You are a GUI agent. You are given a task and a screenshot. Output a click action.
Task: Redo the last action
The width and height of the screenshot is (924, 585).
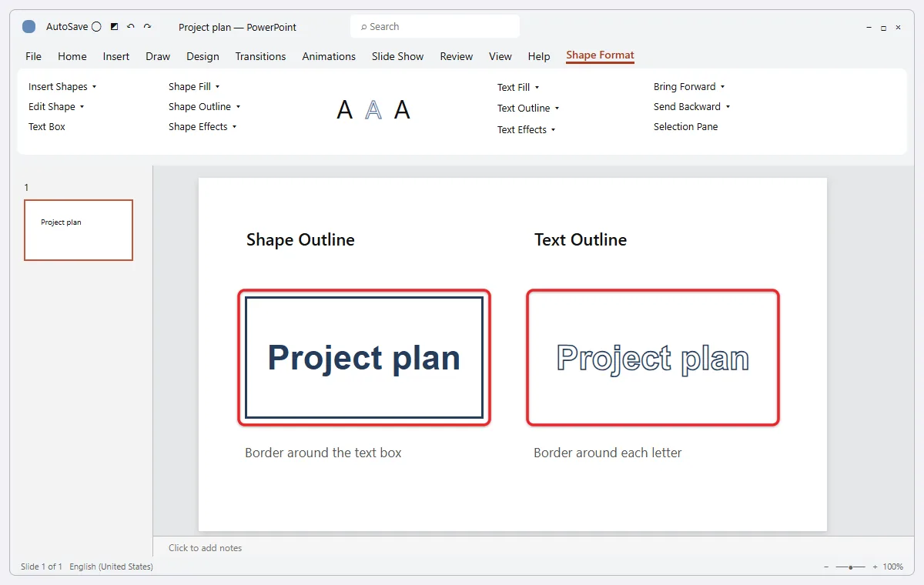tap(147, 27)
